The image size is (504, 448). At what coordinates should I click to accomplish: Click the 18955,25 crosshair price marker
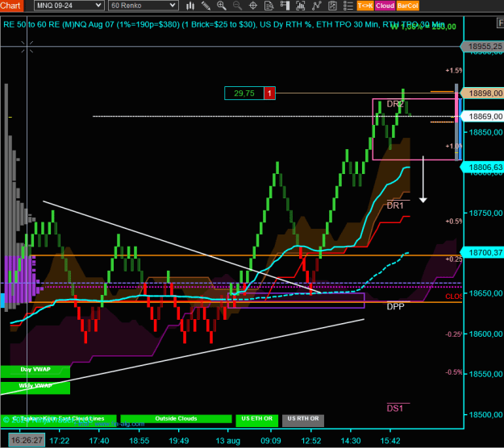tap(482, 47)
